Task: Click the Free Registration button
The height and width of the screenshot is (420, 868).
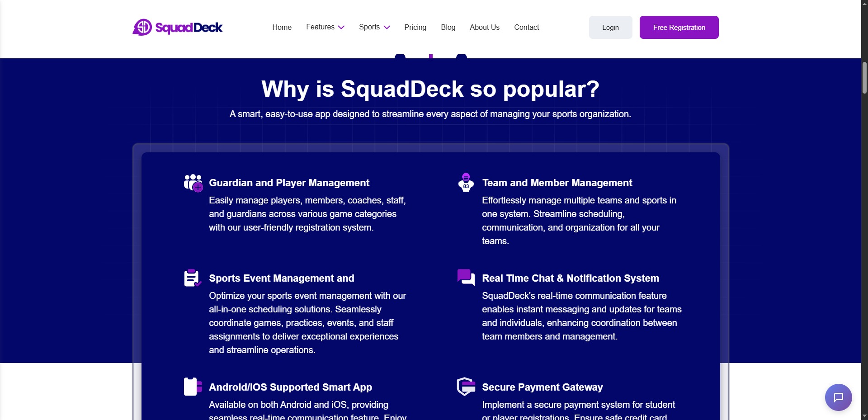Action: [x=679, y=28]
